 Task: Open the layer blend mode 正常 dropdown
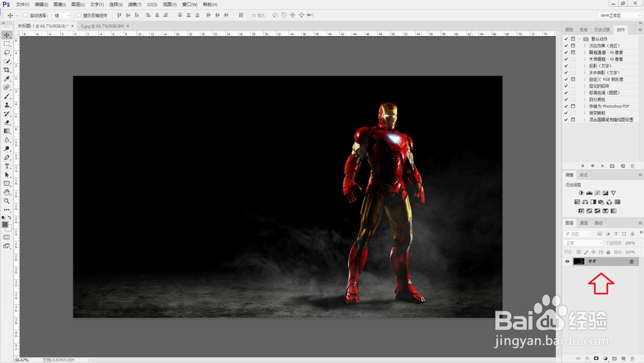tap(583, 243)
